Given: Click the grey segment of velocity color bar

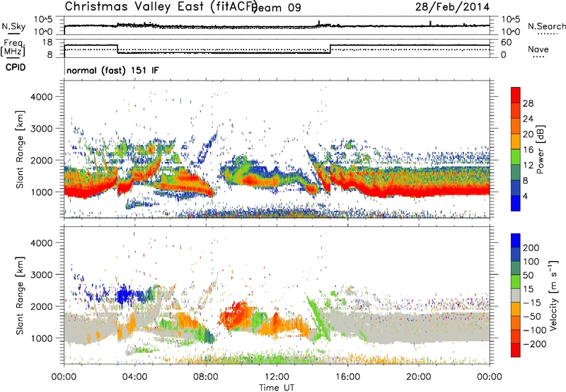Looking at the screenshot, I should point(516,296).
